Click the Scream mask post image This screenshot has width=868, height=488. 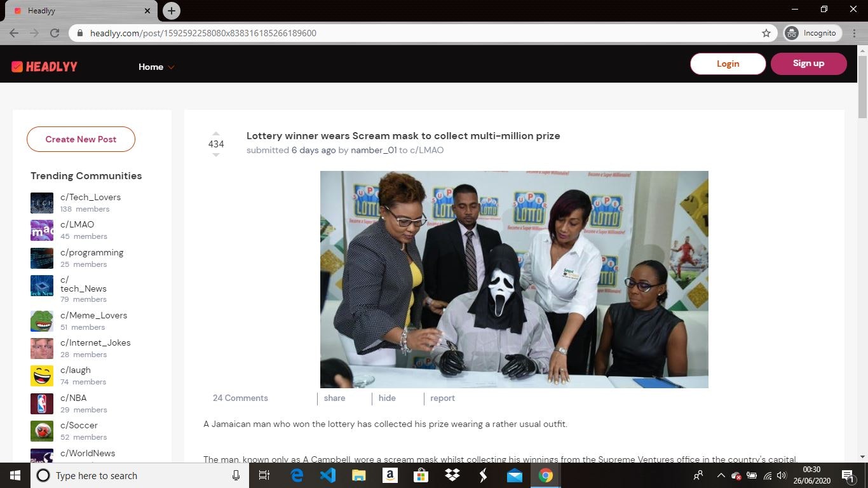coord(514,280)
